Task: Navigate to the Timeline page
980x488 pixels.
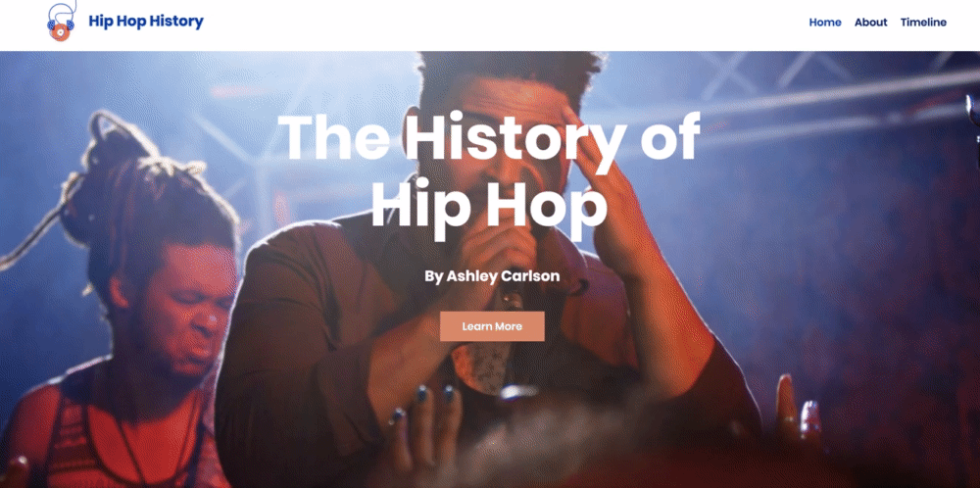Action: (x=923, y=23)
